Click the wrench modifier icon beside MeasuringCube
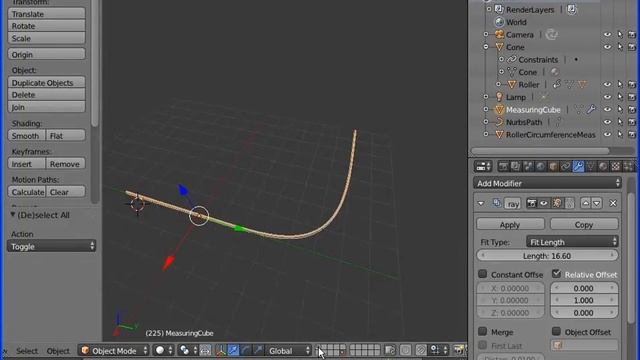640x360 pixels. (591, 109)
